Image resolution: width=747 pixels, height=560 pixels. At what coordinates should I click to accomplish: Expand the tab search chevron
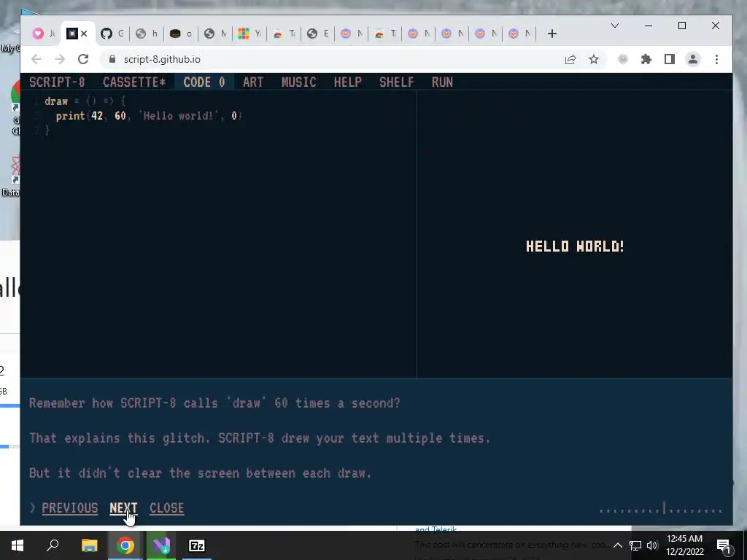tap(615, 26)
